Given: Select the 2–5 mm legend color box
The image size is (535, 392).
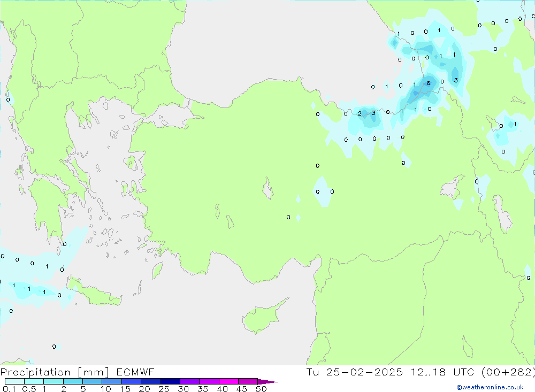Looking at the screenshot, I should [x=73, y=381].
